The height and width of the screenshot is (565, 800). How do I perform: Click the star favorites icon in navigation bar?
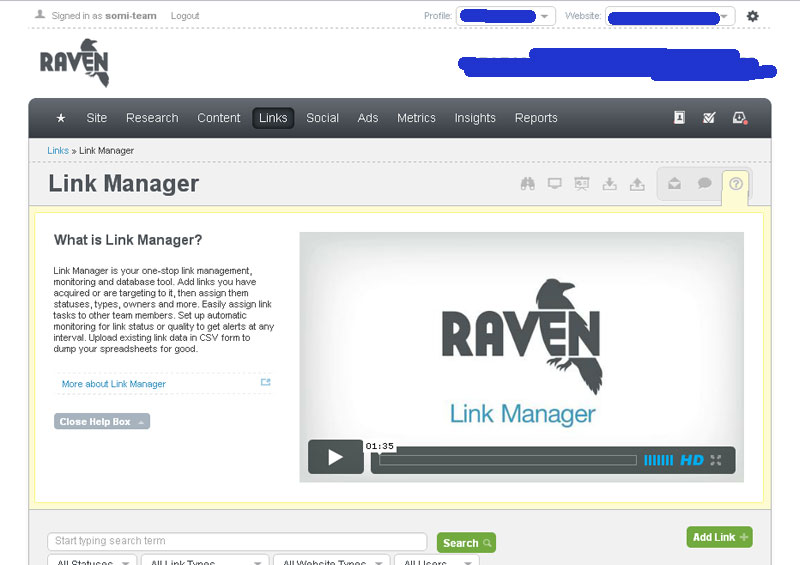coord(61,118)
